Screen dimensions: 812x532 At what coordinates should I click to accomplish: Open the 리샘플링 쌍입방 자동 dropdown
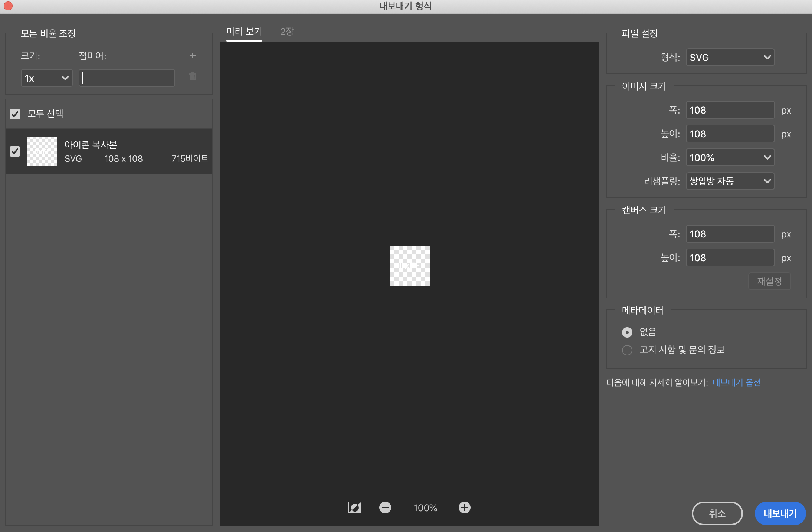click(730, 181)
